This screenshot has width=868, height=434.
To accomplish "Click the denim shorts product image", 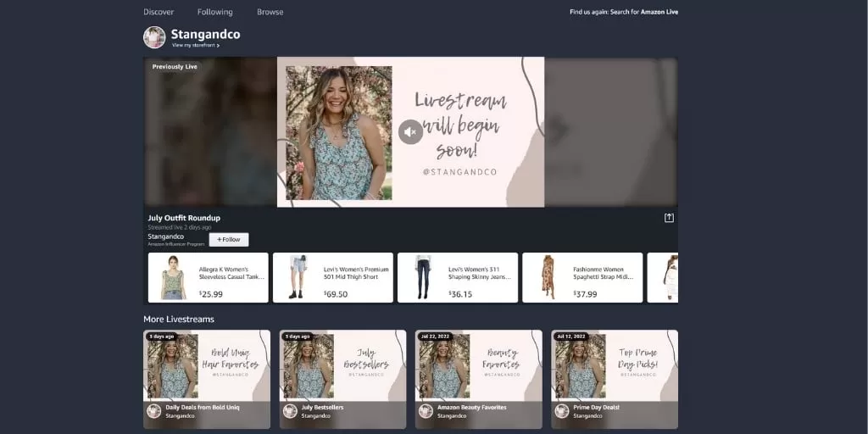I will pos(298,277).
